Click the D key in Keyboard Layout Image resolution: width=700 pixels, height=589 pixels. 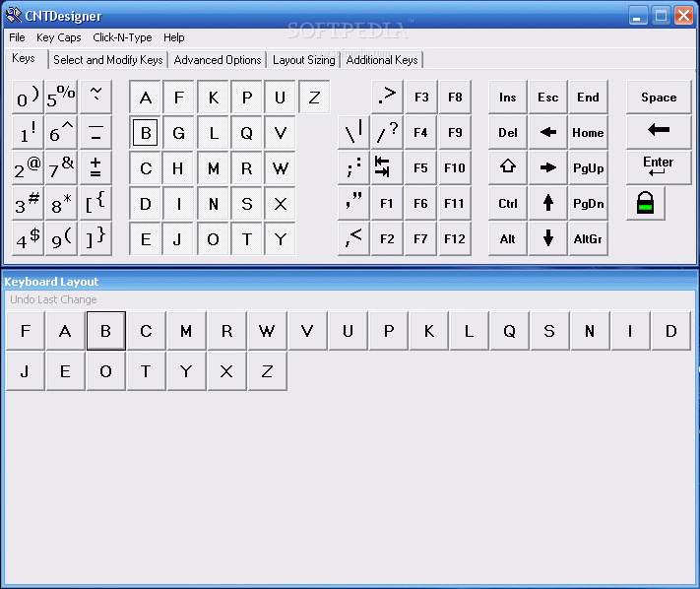671,331
